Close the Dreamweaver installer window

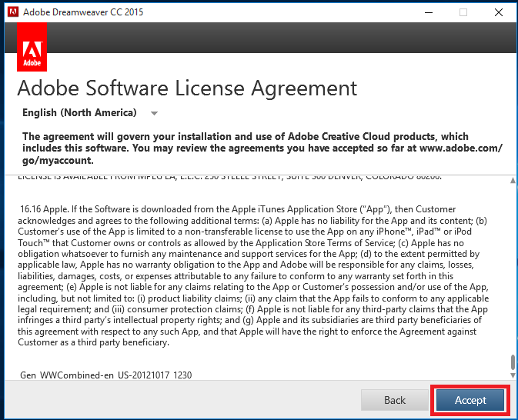499,12
